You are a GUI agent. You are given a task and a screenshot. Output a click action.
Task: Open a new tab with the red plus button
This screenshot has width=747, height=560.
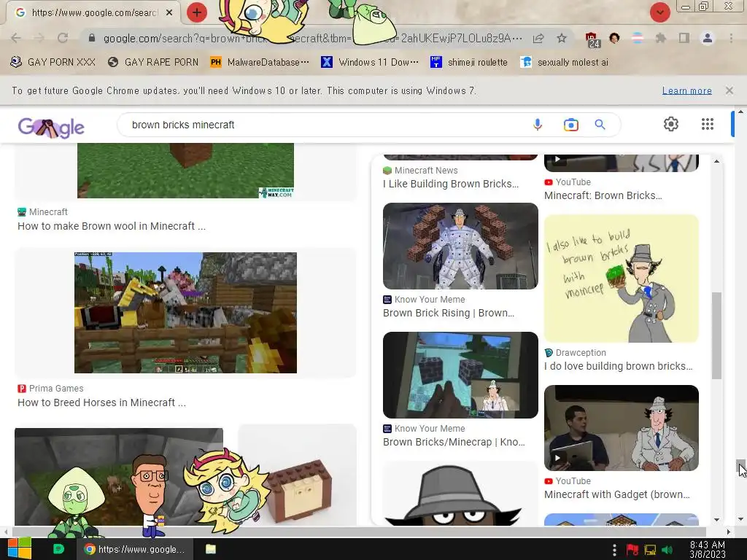(x=197, y=12)
